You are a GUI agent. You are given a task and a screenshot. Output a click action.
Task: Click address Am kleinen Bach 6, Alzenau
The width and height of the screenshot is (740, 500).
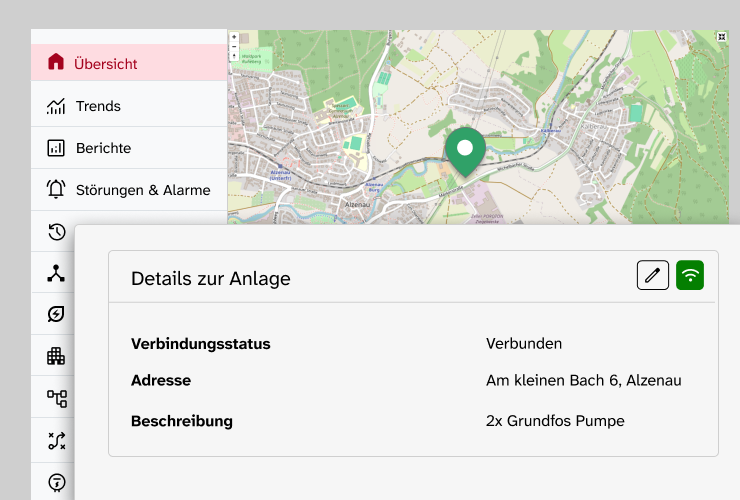(x=584, y=381)
